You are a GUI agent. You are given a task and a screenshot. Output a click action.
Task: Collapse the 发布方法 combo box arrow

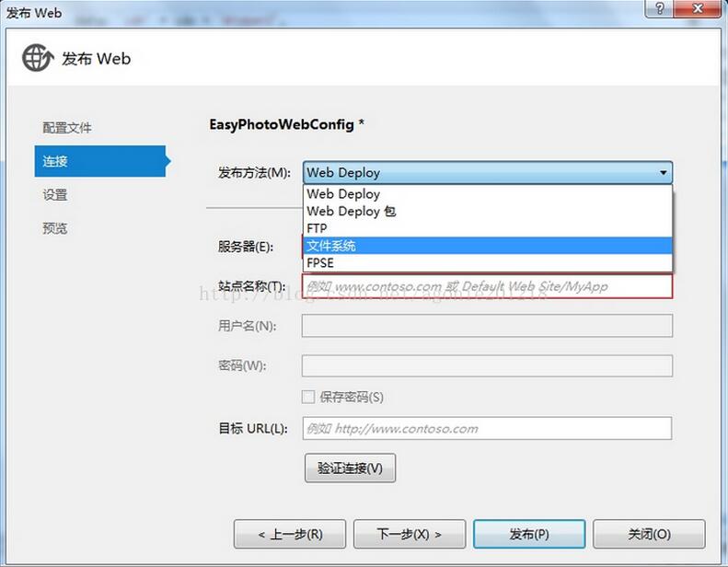tap(663, 172)
